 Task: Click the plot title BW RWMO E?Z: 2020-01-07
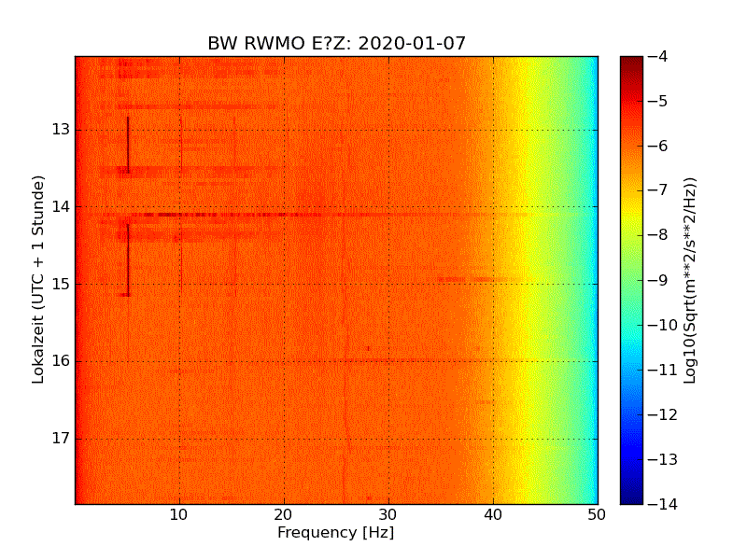tap(336, 43)
